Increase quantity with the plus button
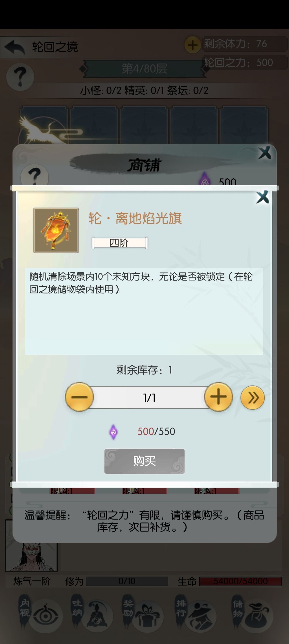Screen dimensions: 289x644 pyautogui.click(x=218, y=397)
